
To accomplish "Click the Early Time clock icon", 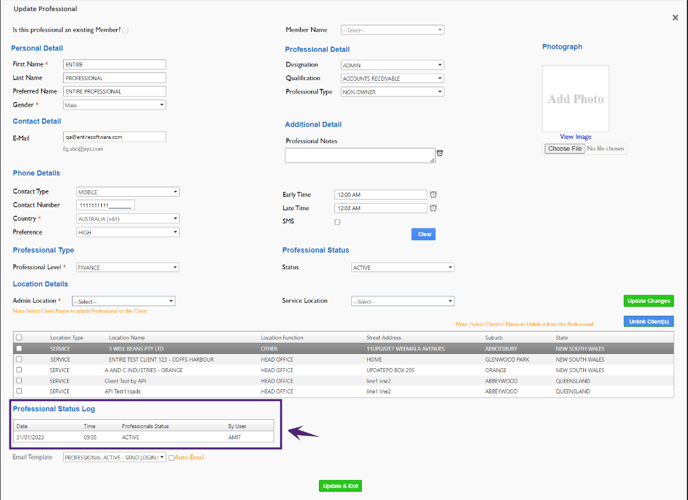I will (x=433, y=194).
